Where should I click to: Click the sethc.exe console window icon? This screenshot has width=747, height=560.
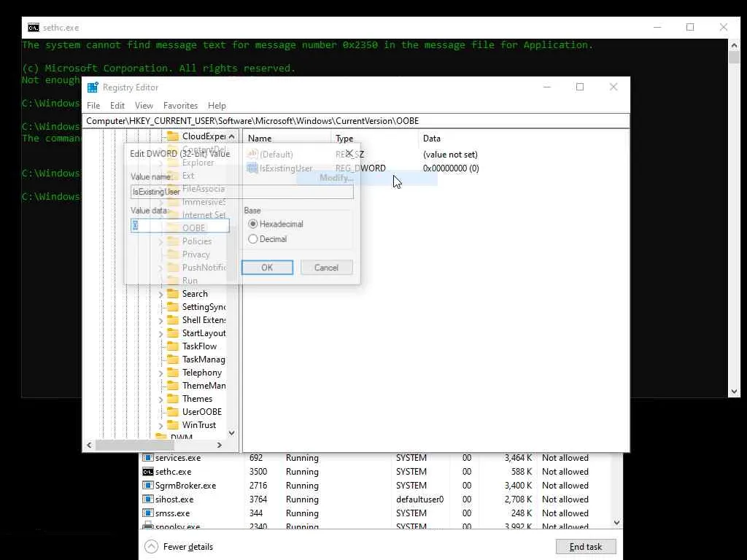(34, 28)
